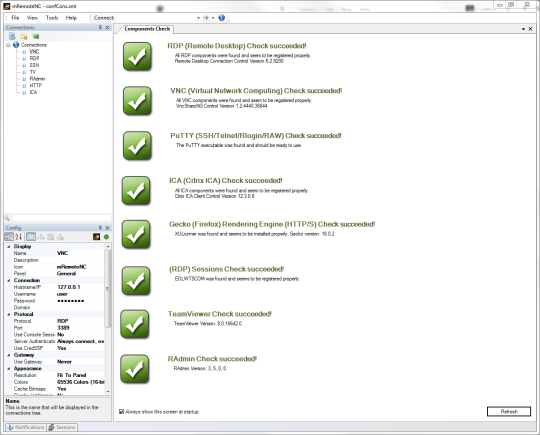
Task: Select the categorized view icon in Config panel
Action: pyautogui.click(x=9, y=237)
